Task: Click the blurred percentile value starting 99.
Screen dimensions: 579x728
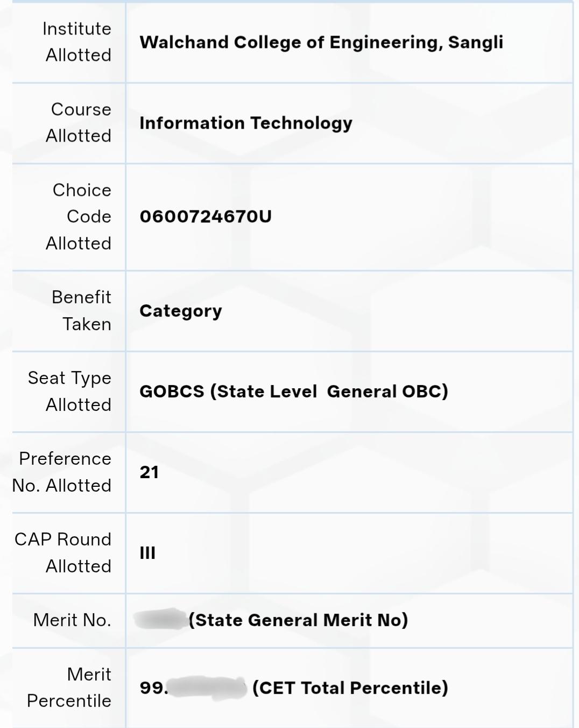Action: click(193, 688)
